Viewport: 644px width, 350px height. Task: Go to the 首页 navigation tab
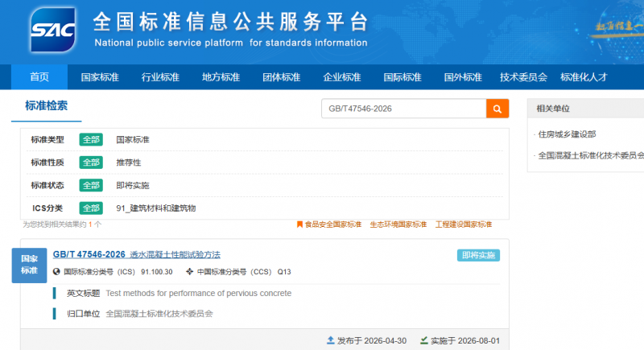[39, 76]
